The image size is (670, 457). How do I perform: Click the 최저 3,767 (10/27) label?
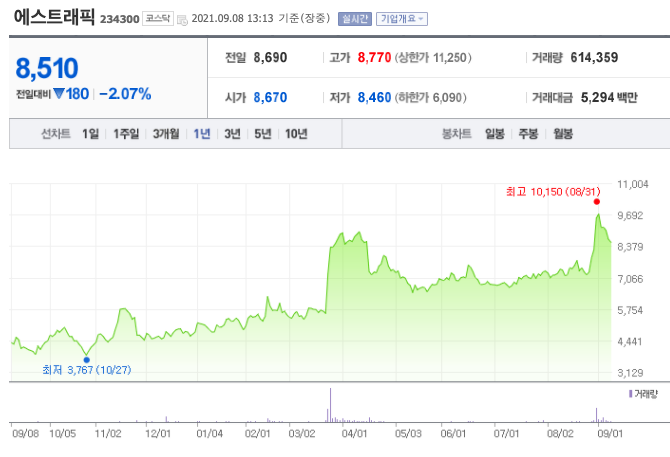(x=87, y=370)
